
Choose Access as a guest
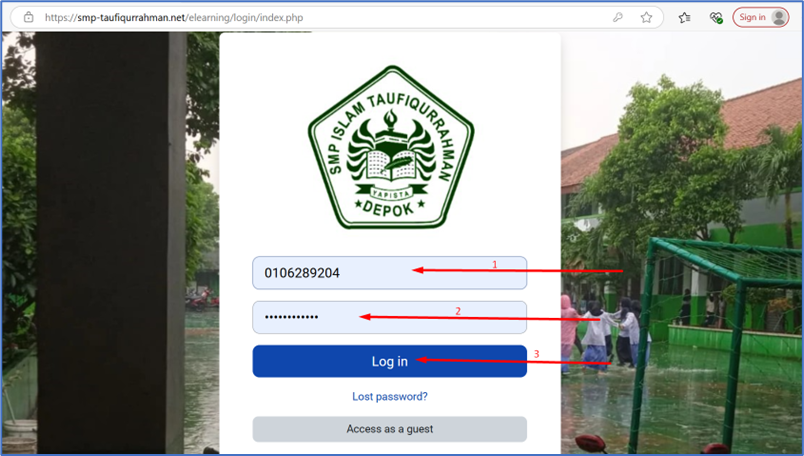pyautogui.click(x=389, y=429)
